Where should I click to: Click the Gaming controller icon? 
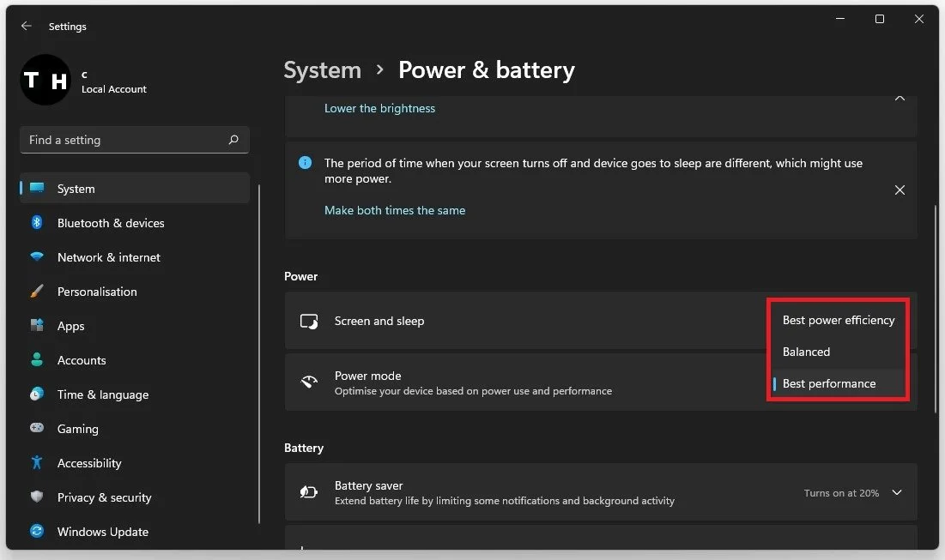[37, 428]
